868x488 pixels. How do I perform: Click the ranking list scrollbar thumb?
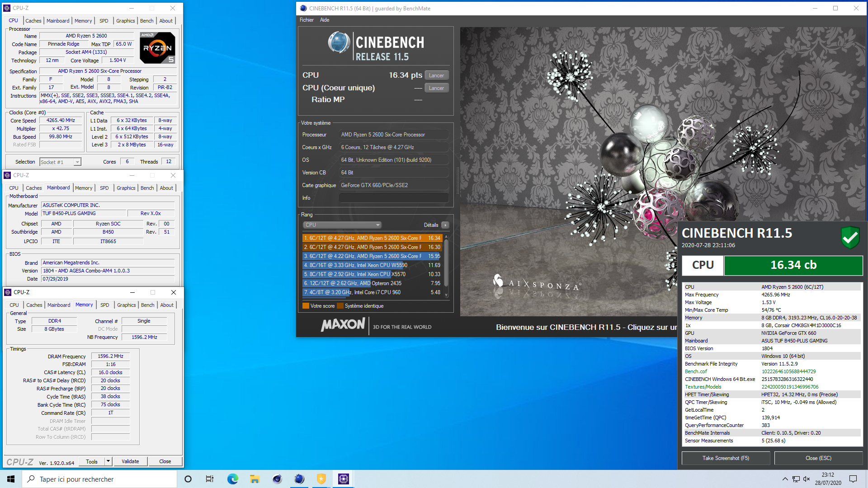tap(447, 262)
